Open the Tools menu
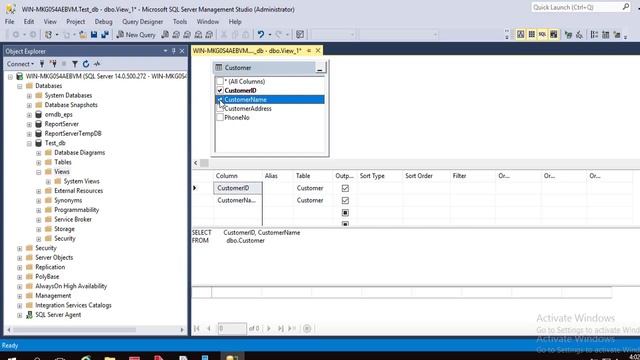This screenshot has width=640, height=360. pos(180,22)
